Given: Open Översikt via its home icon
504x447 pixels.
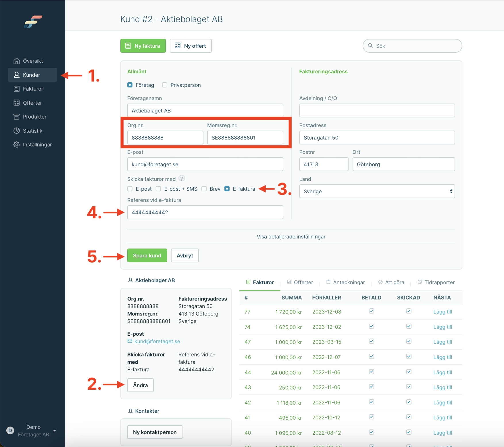Looking at the screenshot, I should point(17,61).
